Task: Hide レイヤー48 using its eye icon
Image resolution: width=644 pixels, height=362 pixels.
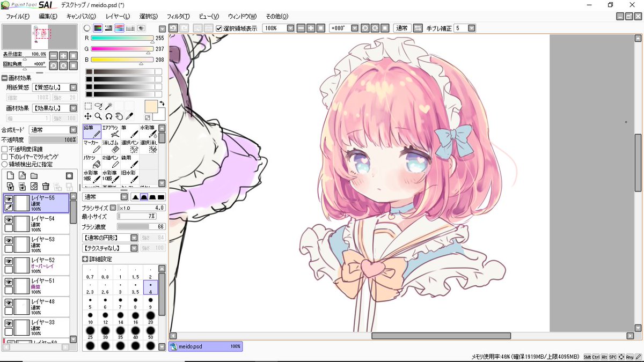Action: tap(9, 302)
